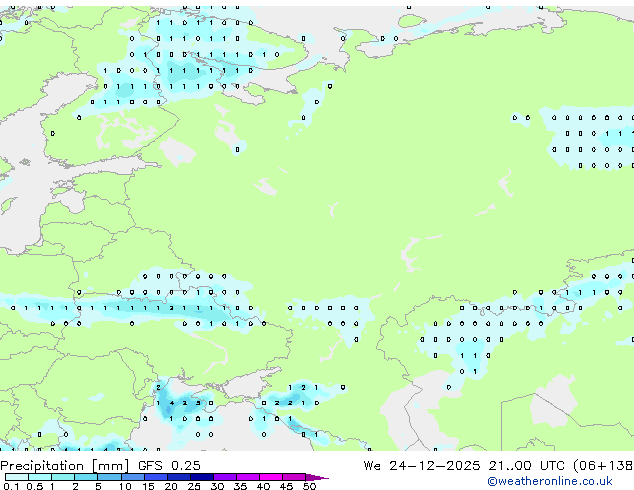634x490 pixels.
Task: Click the '25' legend scale value
Action: [194, 486]
